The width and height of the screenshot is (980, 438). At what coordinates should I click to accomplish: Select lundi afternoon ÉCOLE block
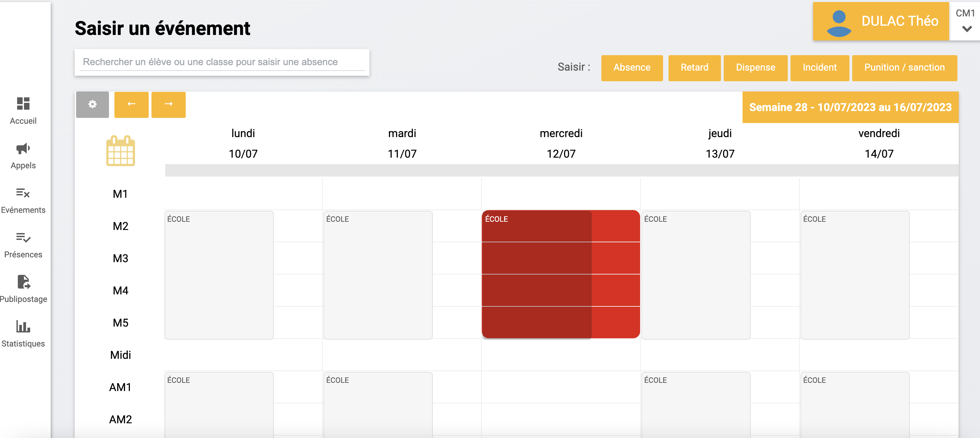[219, 404]
